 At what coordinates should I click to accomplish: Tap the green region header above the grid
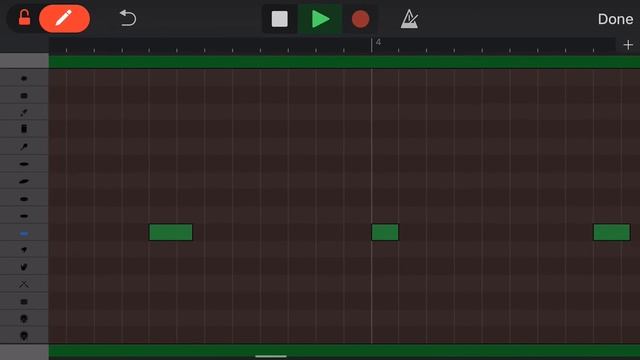[344, 62]
